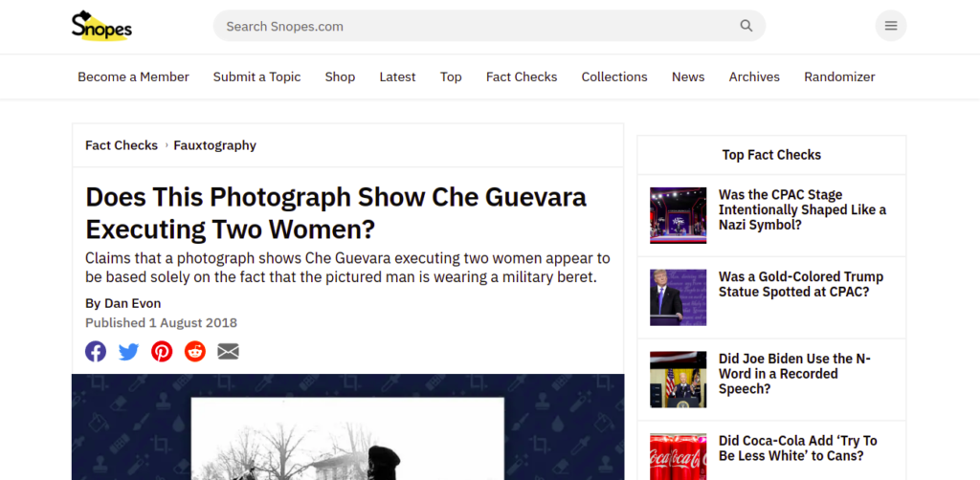The image size is (980, 480).
Task: Open the Top menu item
Action: (x=451, y=76)
